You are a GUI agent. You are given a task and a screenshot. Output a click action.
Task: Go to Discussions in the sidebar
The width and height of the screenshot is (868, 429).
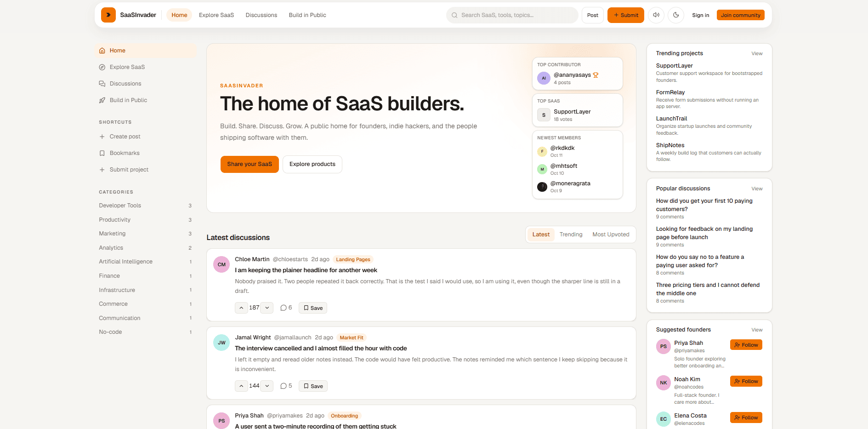(x=146, y=84)
